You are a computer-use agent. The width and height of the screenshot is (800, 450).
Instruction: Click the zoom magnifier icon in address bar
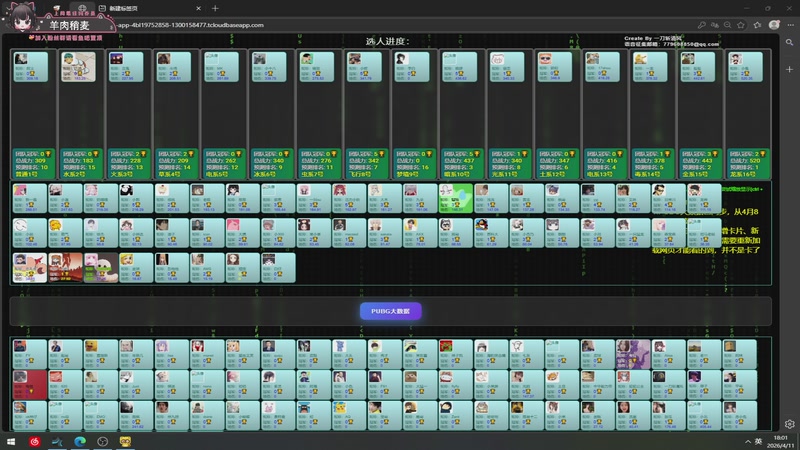click(728, 25)
